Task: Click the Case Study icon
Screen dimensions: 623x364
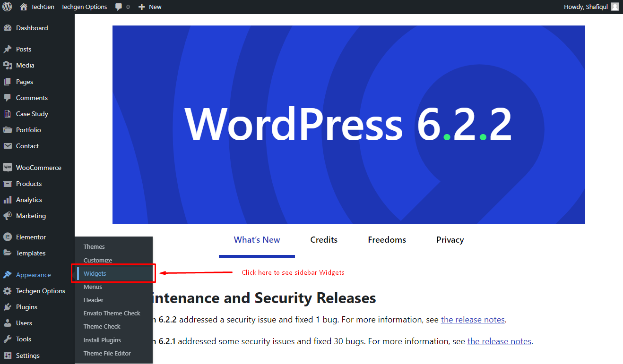Action: click(x=7, y=114)
